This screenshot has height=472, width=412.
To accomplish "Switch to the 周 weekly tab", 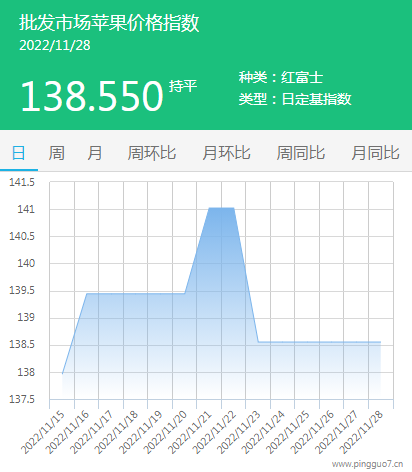I will pos(57,153).
